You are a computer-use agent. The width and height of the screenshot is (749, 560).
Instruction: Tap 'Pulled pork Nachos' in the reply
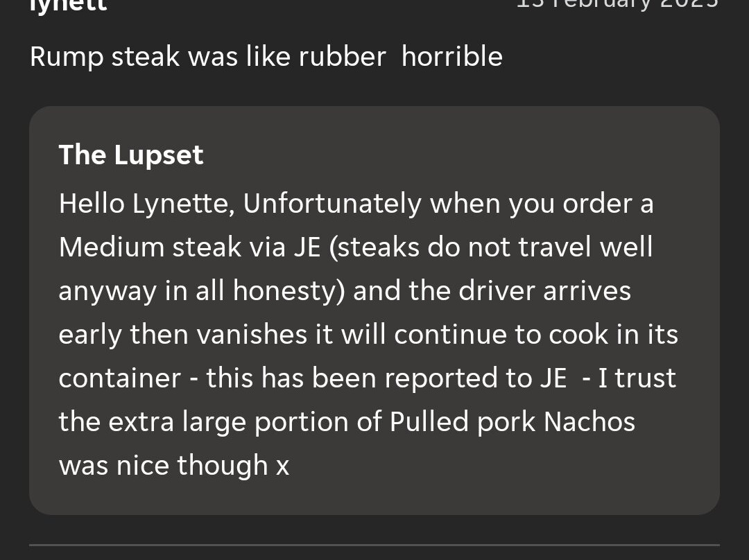pos(512,422)
